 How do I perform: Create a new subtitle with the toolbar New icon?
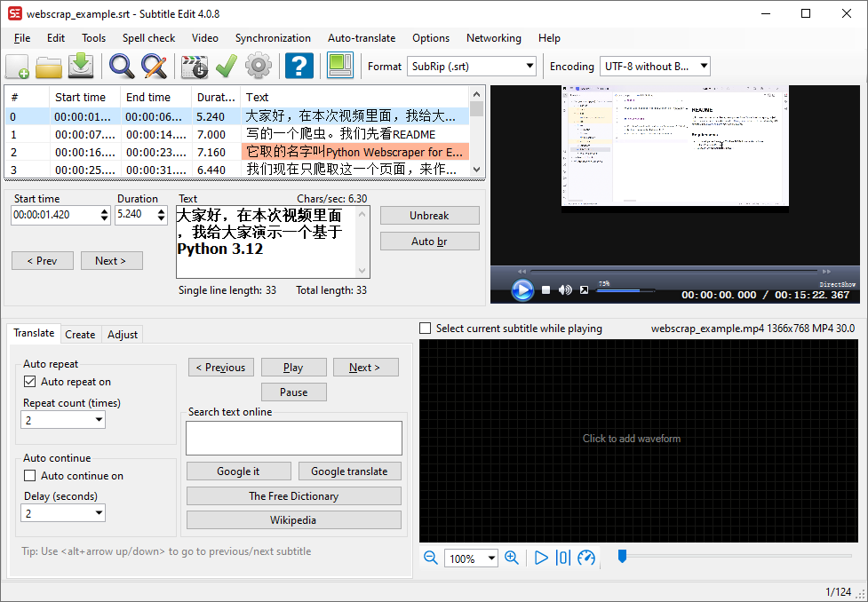tap(17, 66)
